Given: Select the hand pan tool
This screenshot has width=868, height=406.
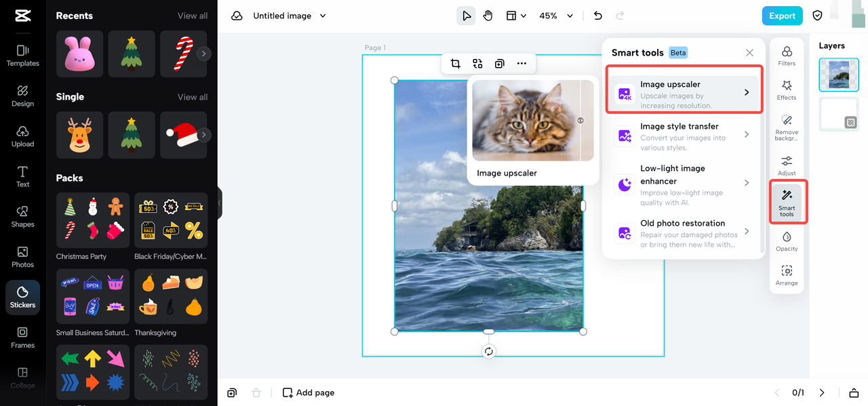Looking at the screenshot, I should pos(488,16).
